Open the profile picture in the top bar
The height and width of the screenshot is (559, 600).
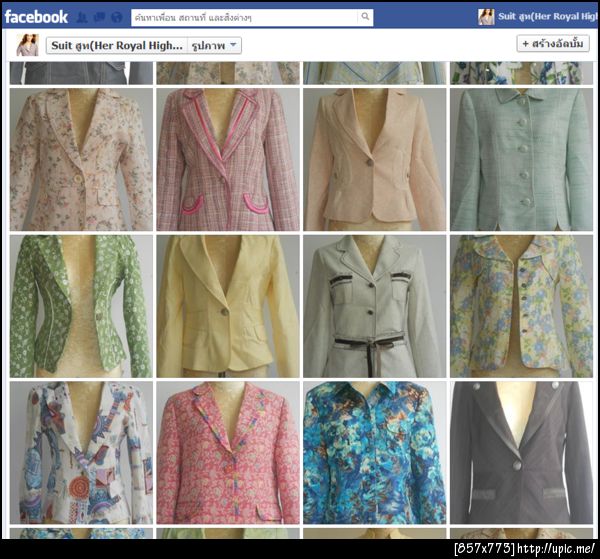486,17
